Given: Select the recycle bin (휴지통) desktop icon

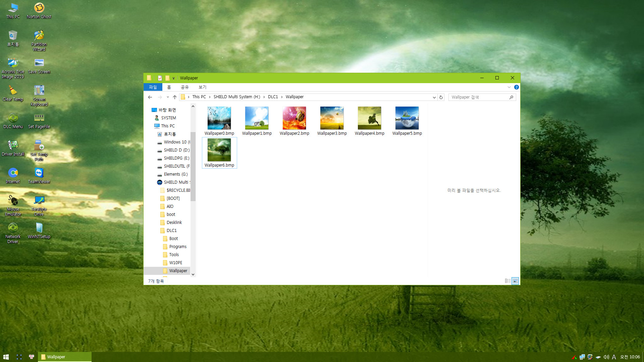Looking at the screenshot, I should [x=13, y=38].
